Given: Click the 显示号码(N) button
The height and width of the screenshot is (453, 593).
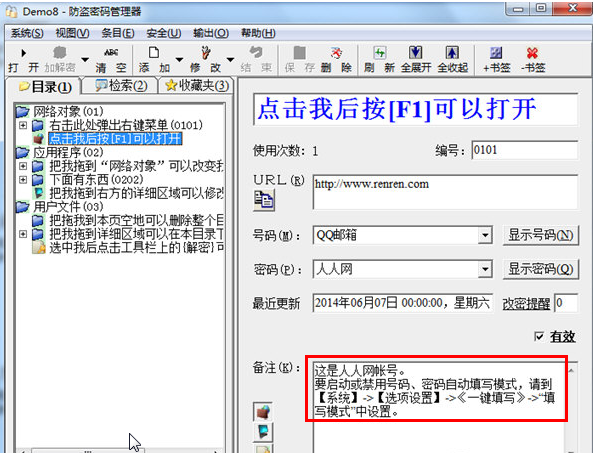Looking at the screenshot, I should 540,235.
